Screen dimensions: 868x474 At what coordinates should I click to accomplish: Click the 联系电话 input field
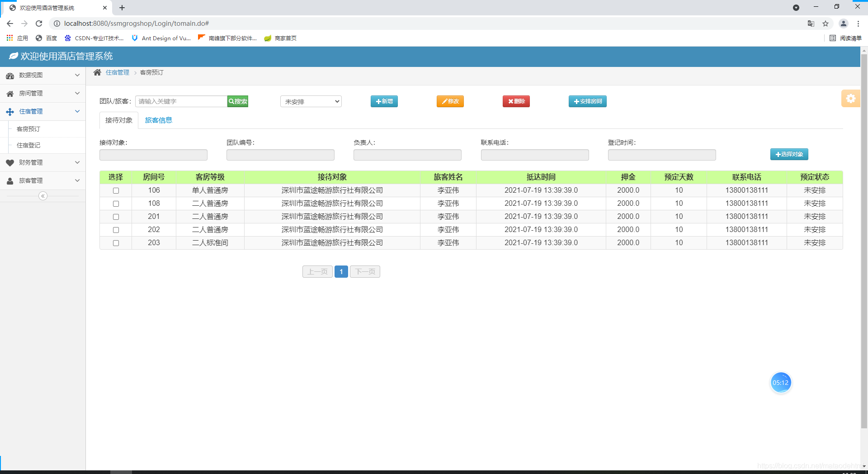point(535,155)
